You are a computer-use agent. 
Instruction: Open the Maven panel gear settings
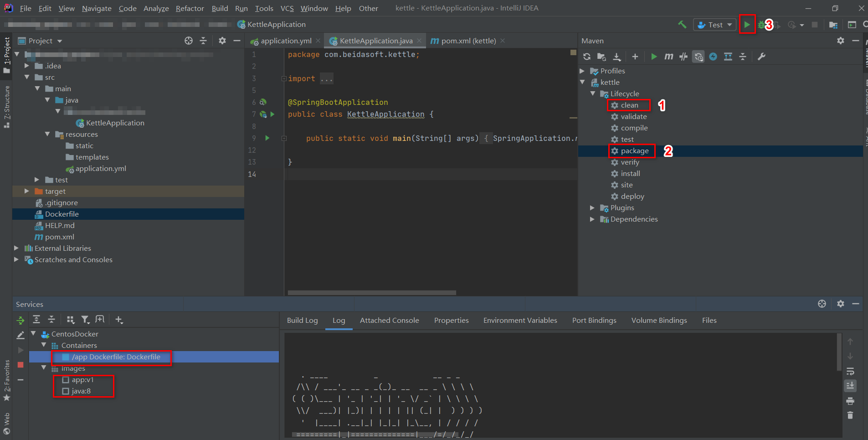[x=841, y=41]
